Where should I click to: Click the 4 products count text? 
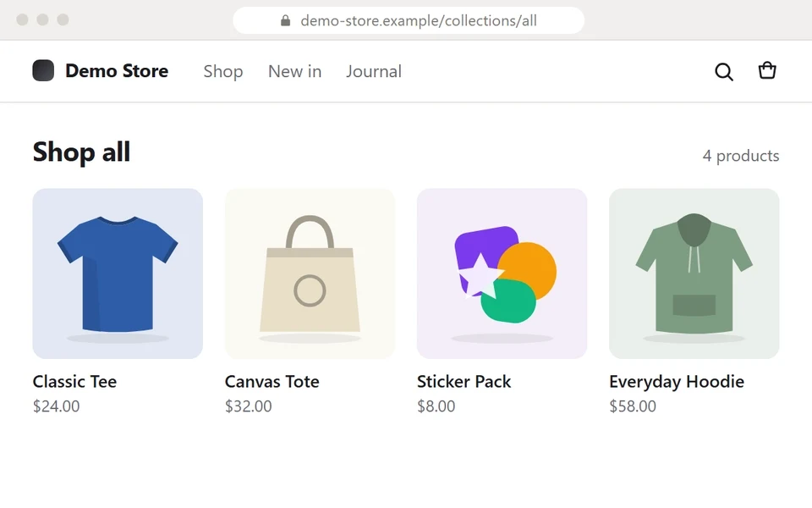(741, 156)
